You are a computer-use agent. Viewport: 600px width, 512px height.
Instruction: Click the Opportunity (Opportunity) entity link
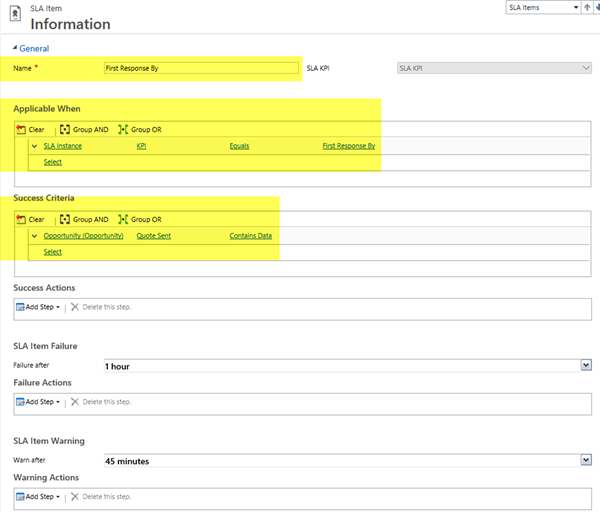[83, 236]
